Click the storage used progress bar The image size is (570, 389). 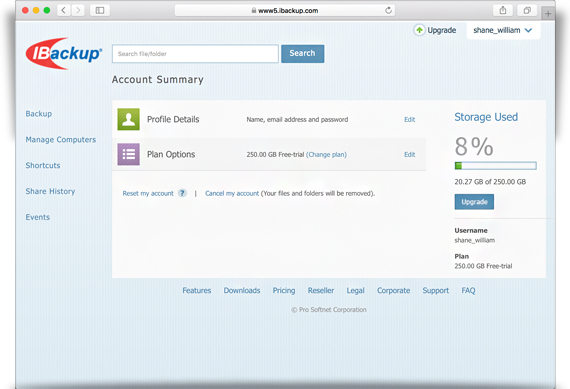tap(495, 166)
